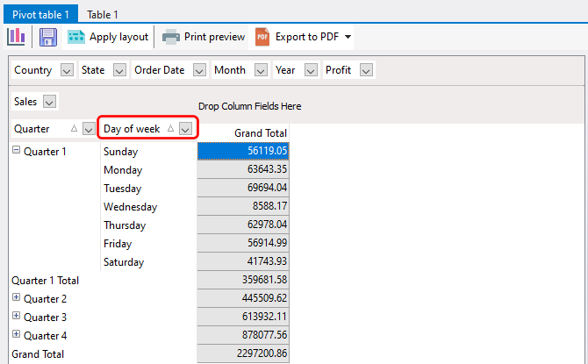Click the PDF export icon
Image resolution: width=588 pixels, height=364 pixels.
pyautogui.click(x=262, y=37)
